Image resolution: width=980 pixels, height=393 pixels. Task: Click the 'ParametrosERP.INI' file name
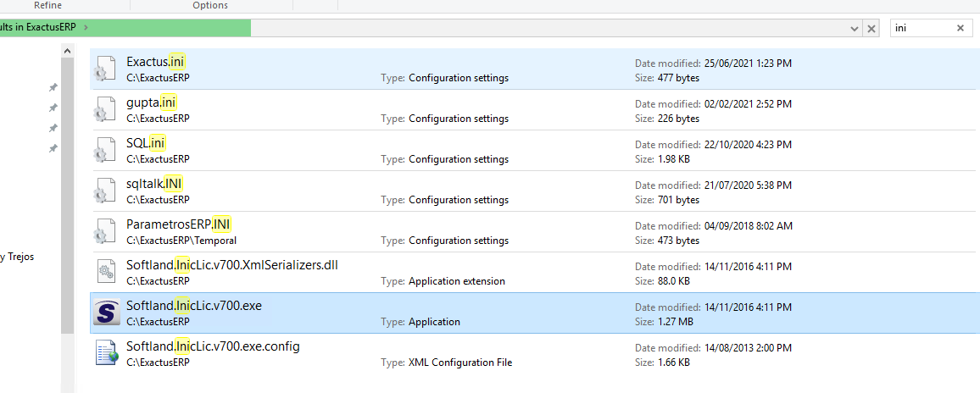pos(180,224)
